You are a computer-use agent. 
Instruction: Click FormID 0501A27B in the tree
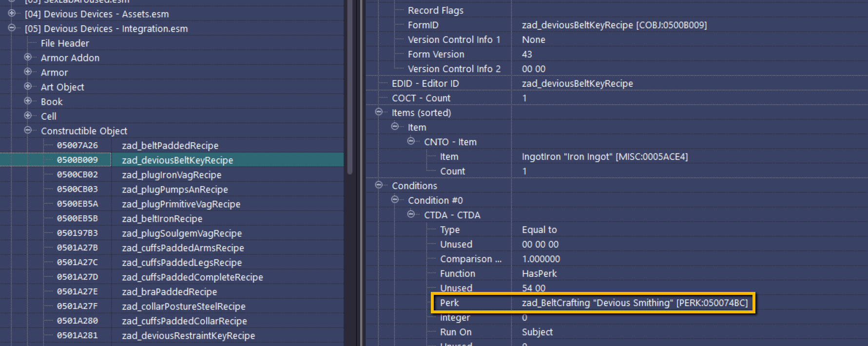(x=77, y=248)
